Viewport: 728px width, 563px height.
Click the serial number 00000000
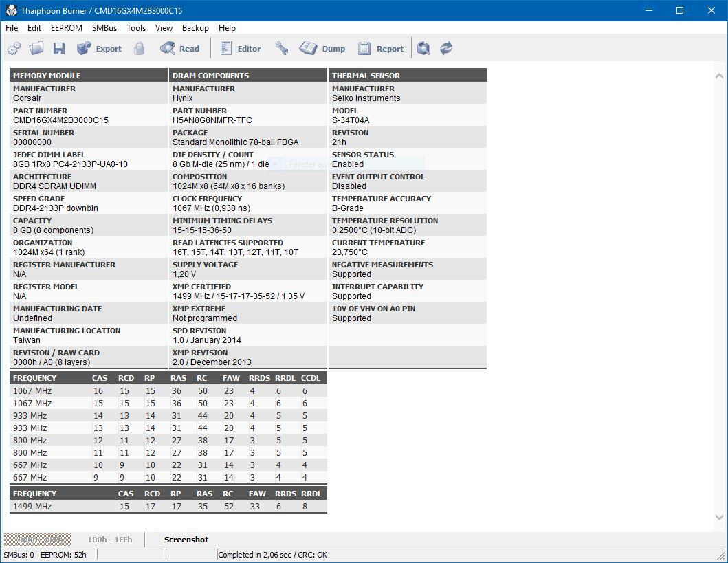pos(32,142)
